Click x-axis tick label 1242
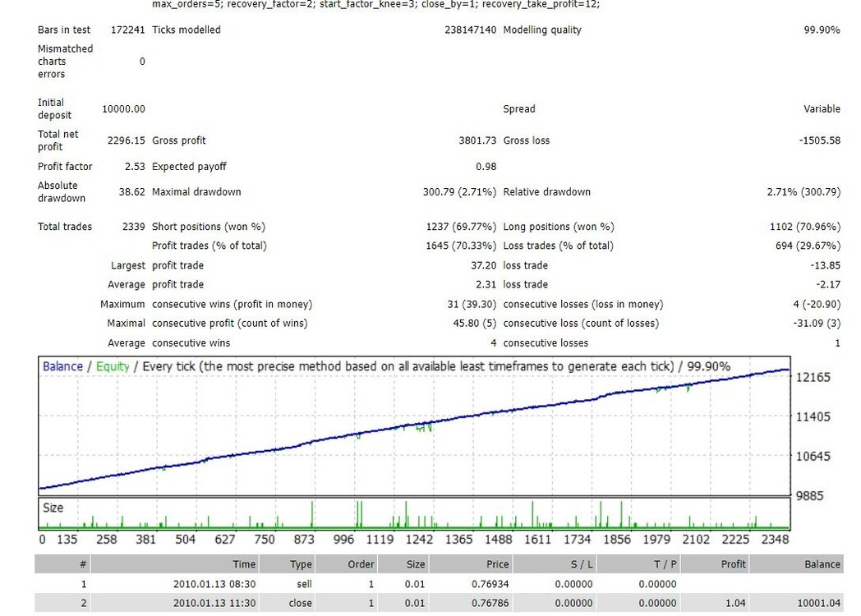The height and width of the screenshot is (616, 861). coord(419,540)
